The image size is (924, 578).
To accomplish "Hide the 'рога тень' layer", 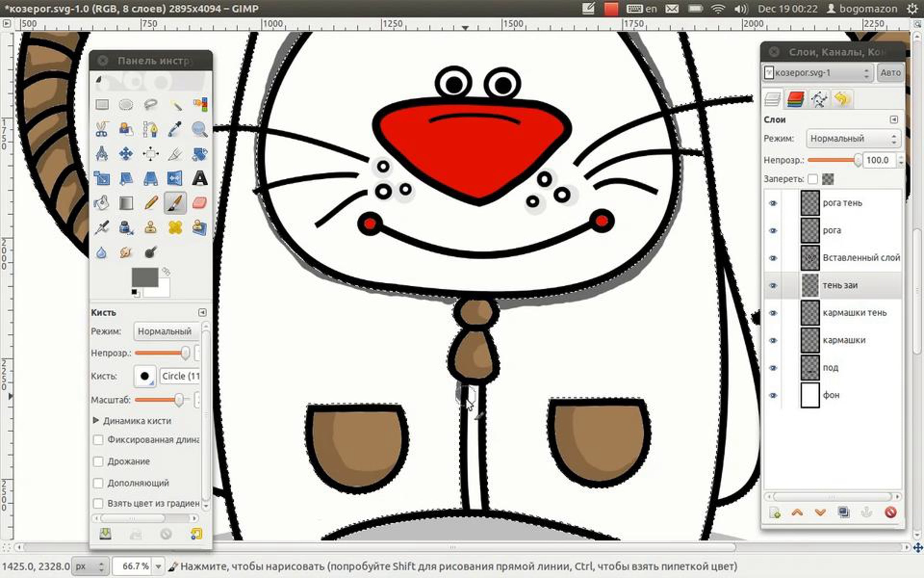I will (x=773, y=203).
